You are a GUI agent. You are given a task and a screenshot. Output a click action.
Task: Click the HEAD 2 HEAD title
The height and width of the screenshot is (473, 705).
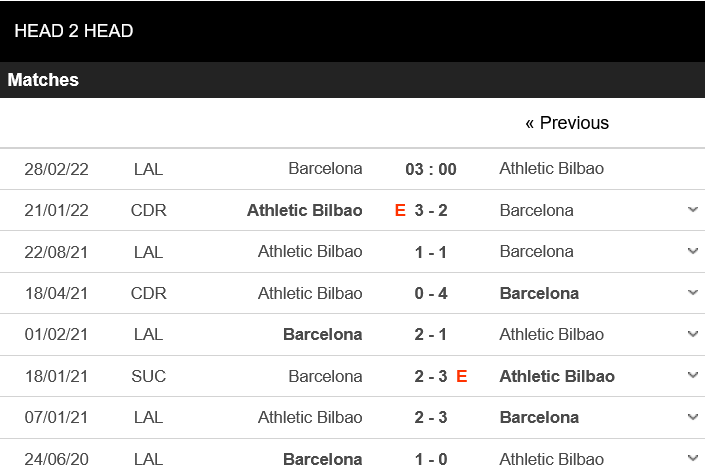coord(74,31)
